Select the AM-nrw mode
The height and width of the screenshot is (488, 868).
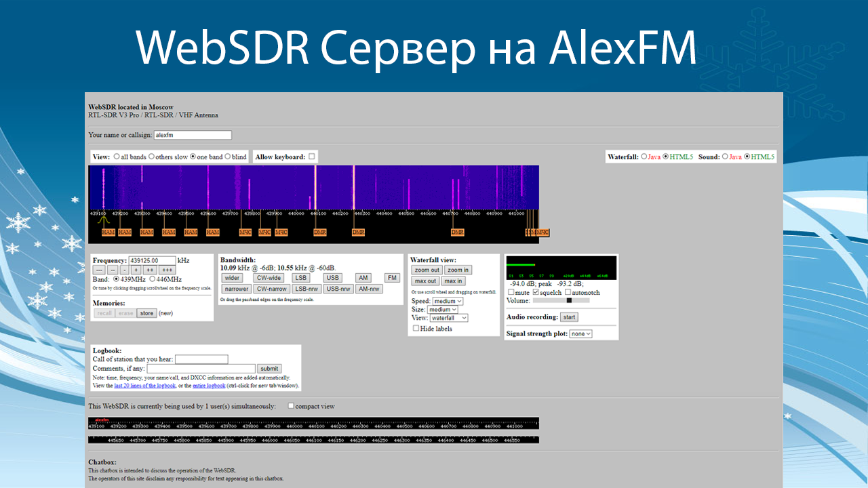(x=369, y=289)
